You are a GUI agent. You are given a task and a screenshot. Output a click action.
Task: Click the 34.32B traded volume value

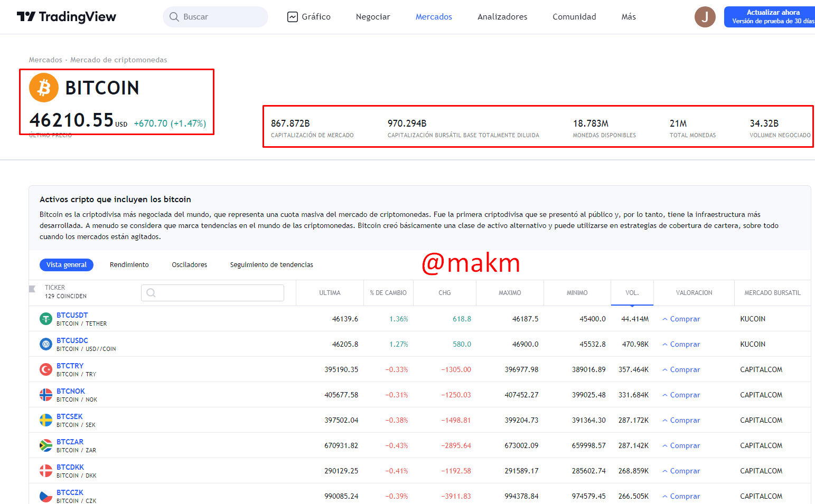coord(764,123)
